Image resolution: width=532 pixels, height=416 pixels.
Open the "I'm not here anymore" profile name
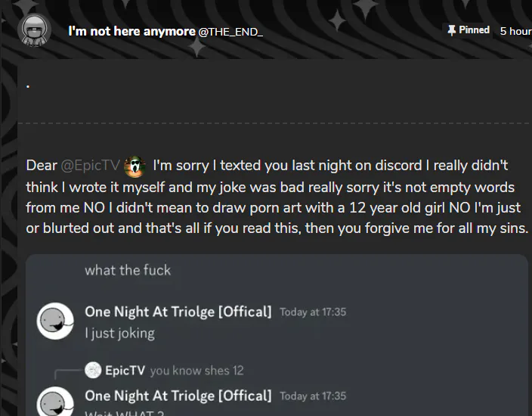132,31
